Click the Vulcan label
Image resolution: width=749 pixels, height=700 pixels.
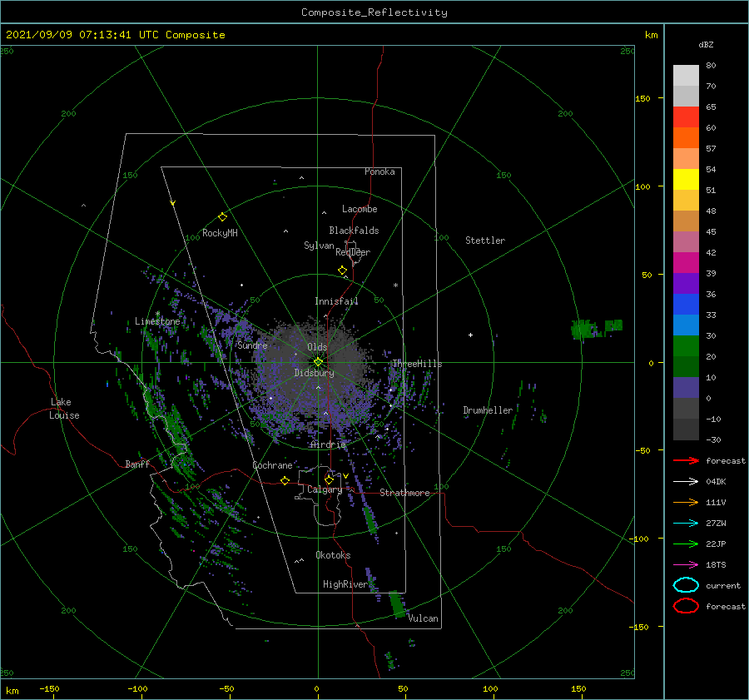tap(424, 618)
